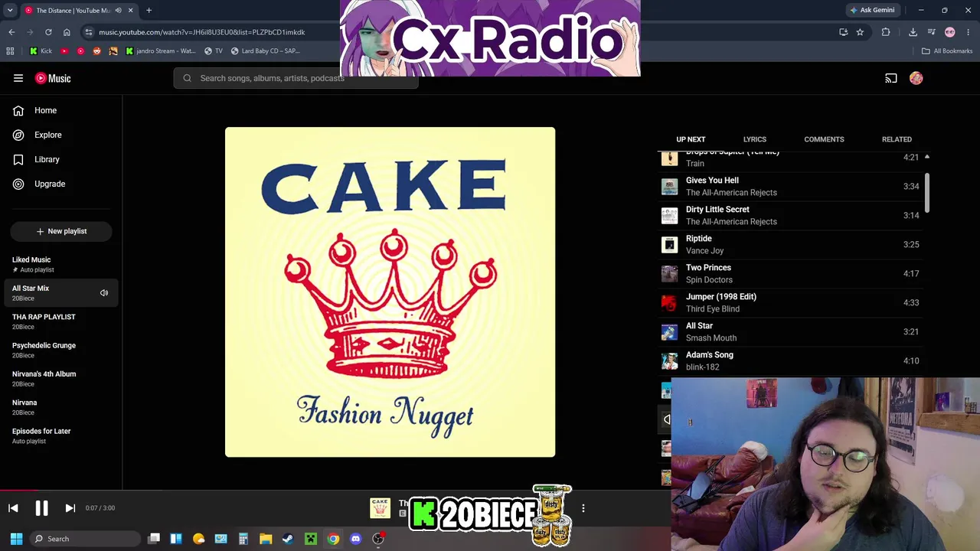
Task: Switch to the COMMENTS tab
Action: [x=824, y=139]
